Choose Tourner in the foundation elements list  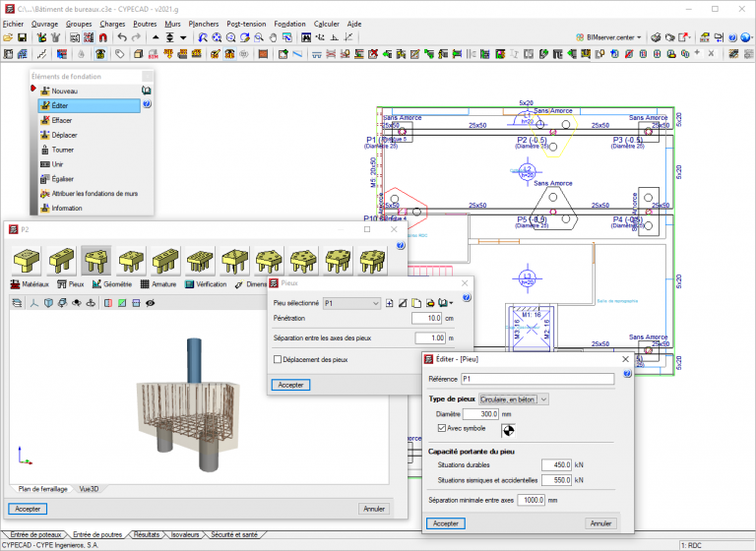click(x=62, y=150)
